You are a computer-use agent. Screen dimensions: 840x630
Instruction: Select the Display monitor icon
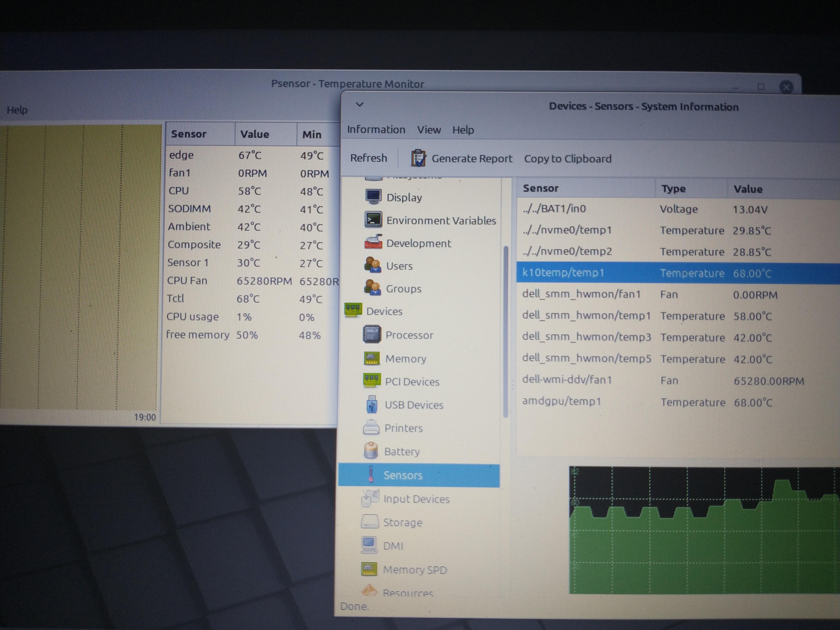pos(373,197)
